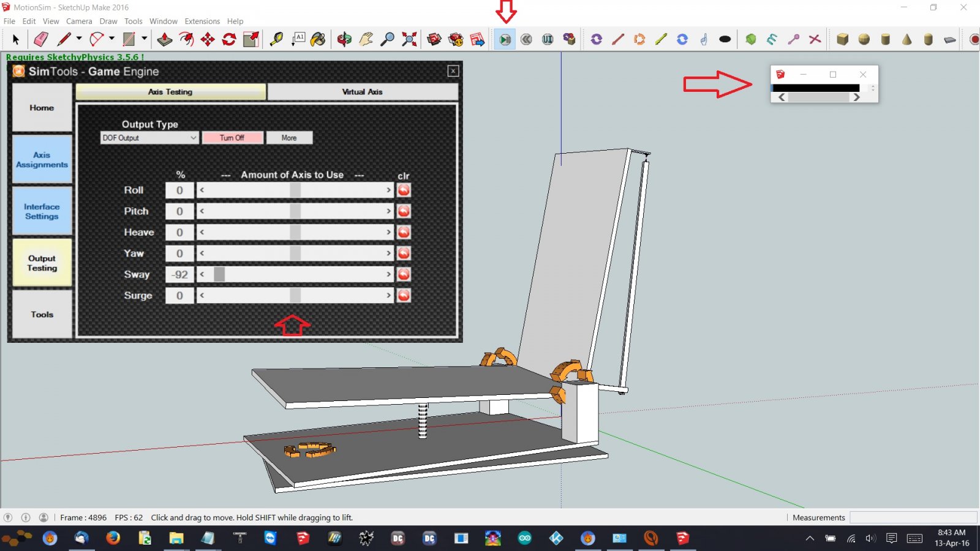Click the Roll axis slider handle

[x=295, y=190]
